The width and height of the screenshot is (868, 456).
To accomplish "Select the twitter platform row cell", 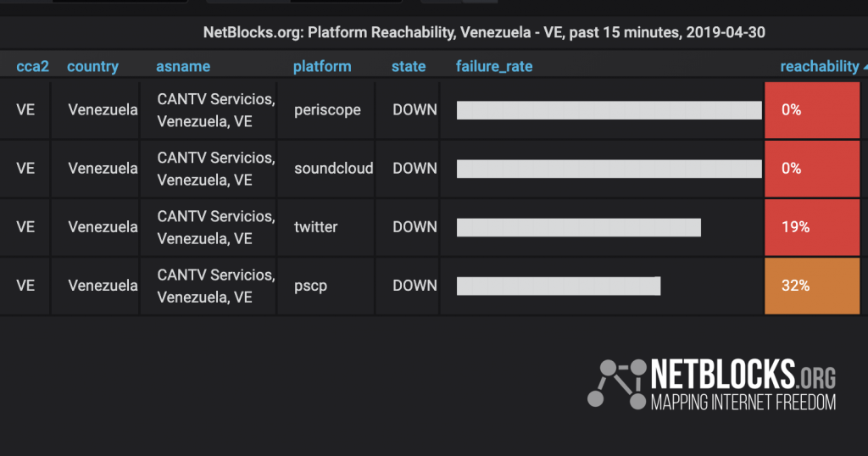I will click(x=326, y=227).
